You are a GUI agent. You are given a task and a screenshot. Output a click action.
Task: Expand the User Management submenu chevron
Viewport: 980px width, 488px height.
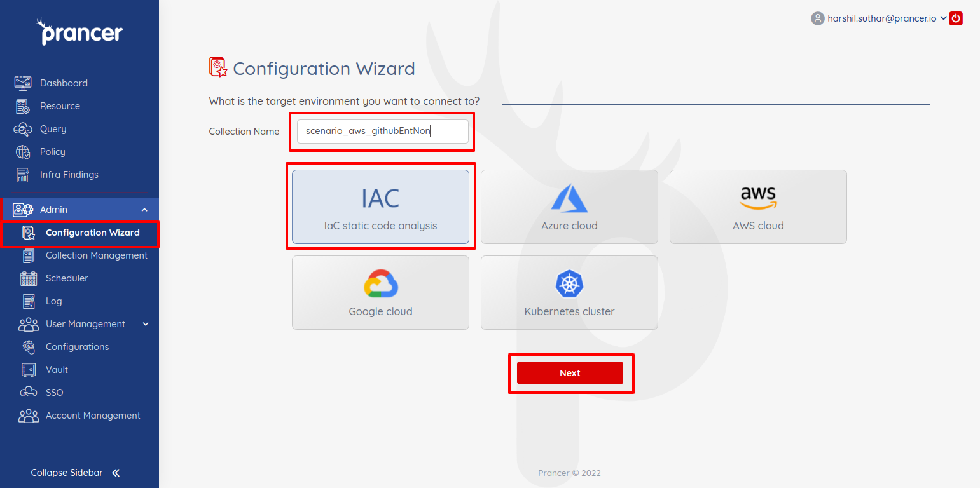coord(146,324)
